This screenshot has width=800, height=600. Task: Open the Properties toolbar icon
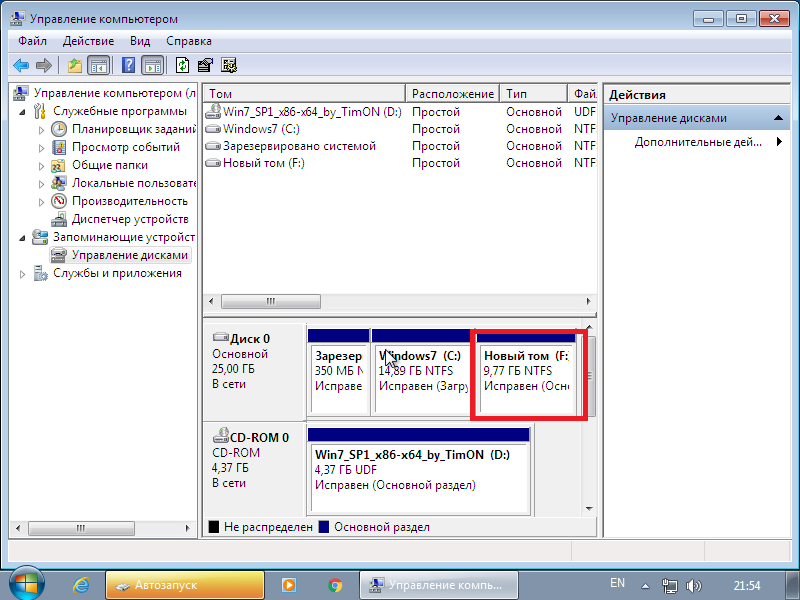(x=205, y=65)
